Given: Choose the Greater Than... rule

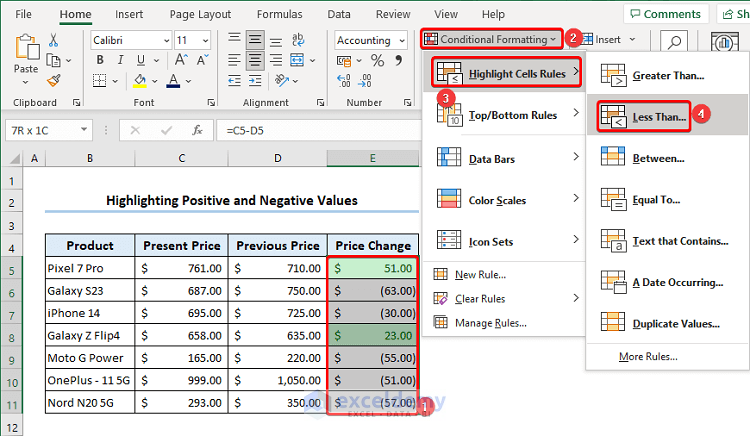Looking at the screenshot, I should [x=667, y=75].
